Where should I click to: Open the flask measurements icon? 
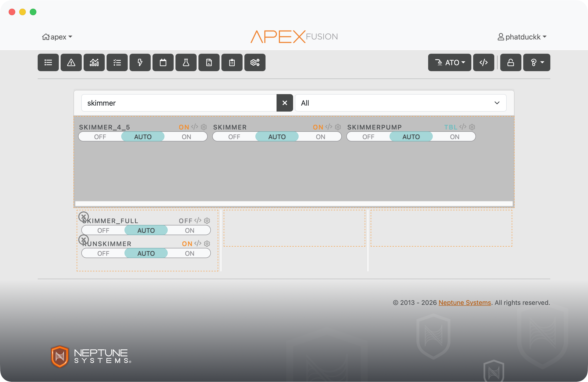point(186,62)
